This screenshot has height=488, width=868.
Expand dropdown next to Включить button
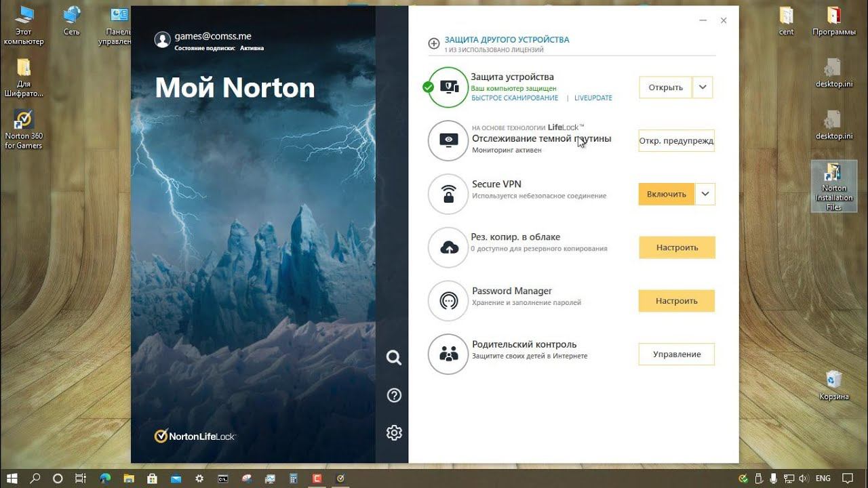(x=705, y=194)
